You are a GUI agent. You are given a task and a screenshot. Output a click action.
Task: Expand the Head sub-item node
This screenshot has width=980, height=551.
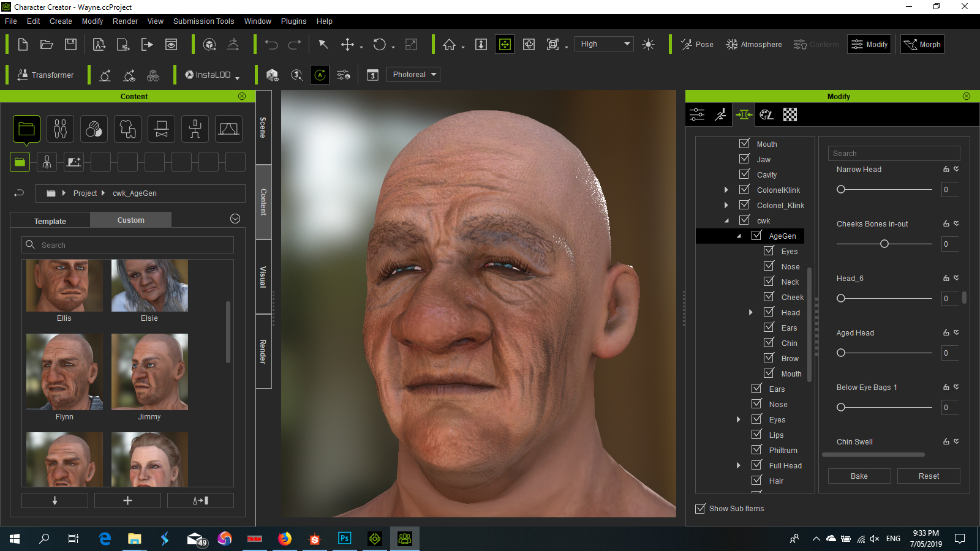pyautogui.click(x=751, y=312)
